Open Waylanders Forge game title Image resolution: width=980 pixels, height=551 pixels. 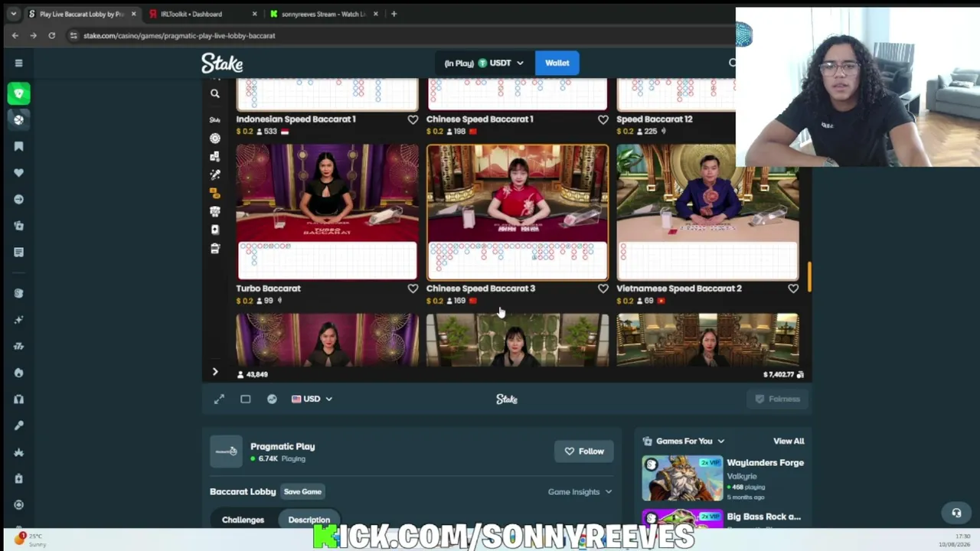[x=765, y=463]
